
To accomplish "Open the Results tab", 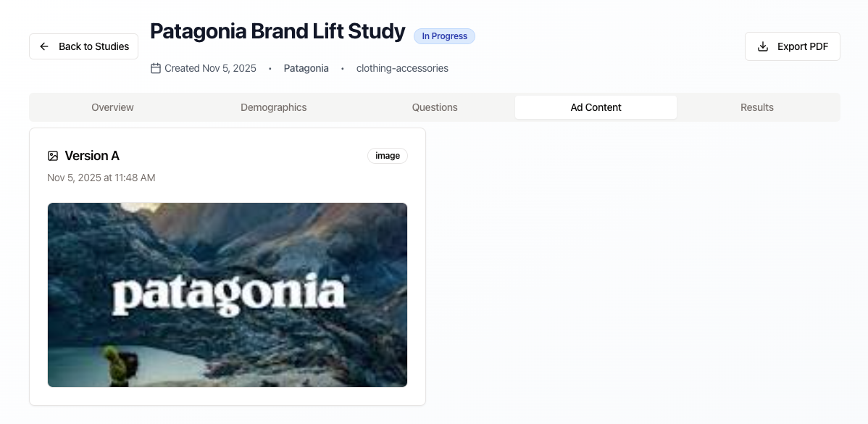I will (756, 107).
